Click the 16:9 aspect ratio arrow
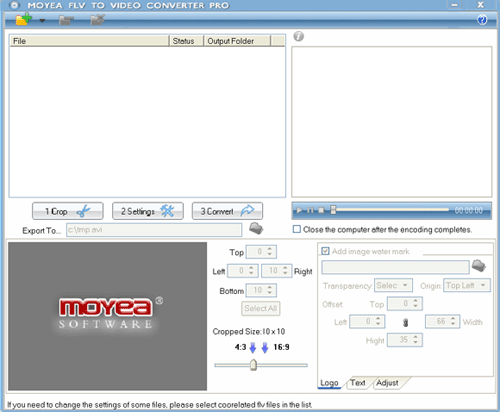Image resolution: width=500 pixels, height=412 pixels. tap(265, 348)
